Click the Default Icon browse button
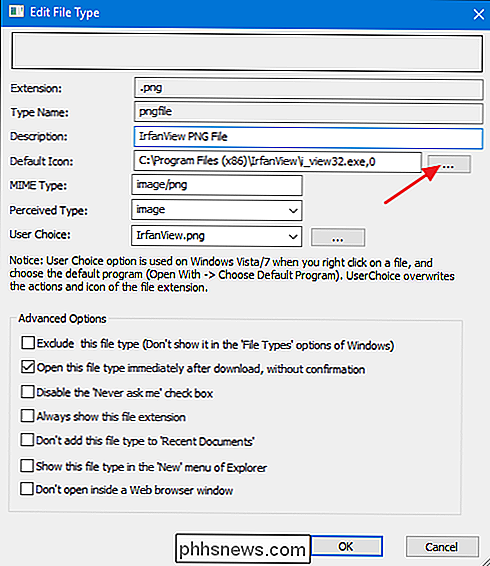The height and width of the screenshot is (566, 490). pos(449,164)
